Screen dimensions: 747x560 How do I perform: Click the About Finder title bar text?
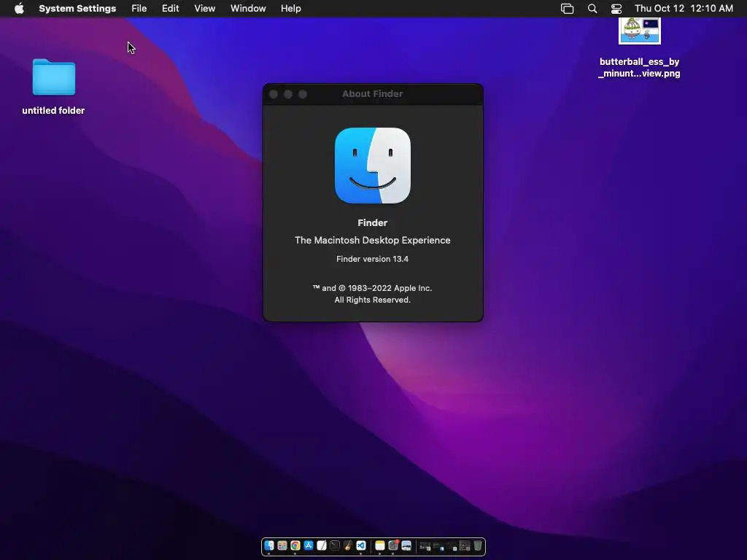pyautogui.click(x=372, y=94)
